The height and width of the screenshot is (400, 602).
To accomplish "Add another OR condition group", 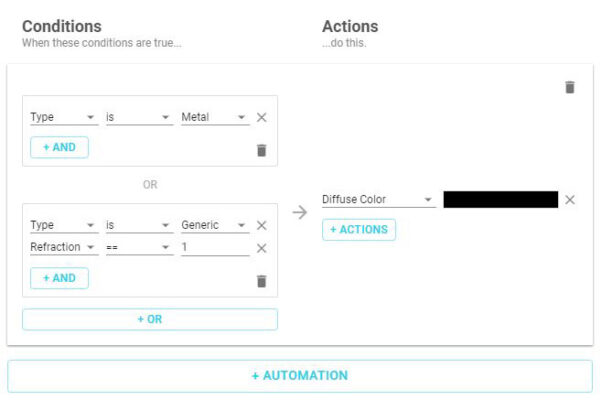I will (150, 319).
